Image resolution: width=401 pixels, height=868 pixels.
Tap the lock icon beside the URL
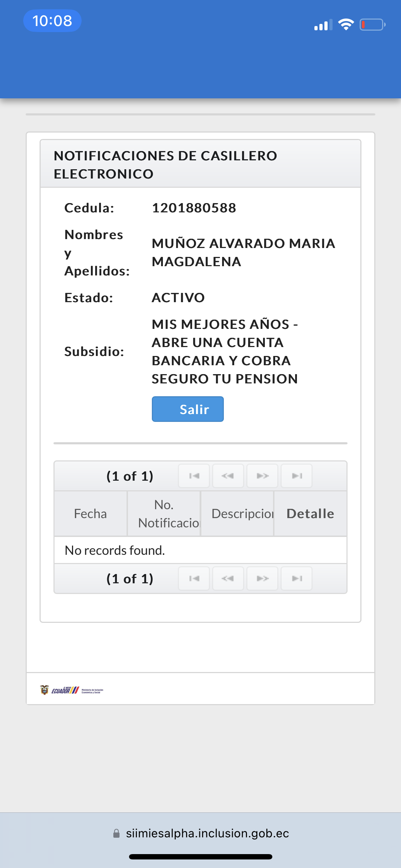[116, 833]
